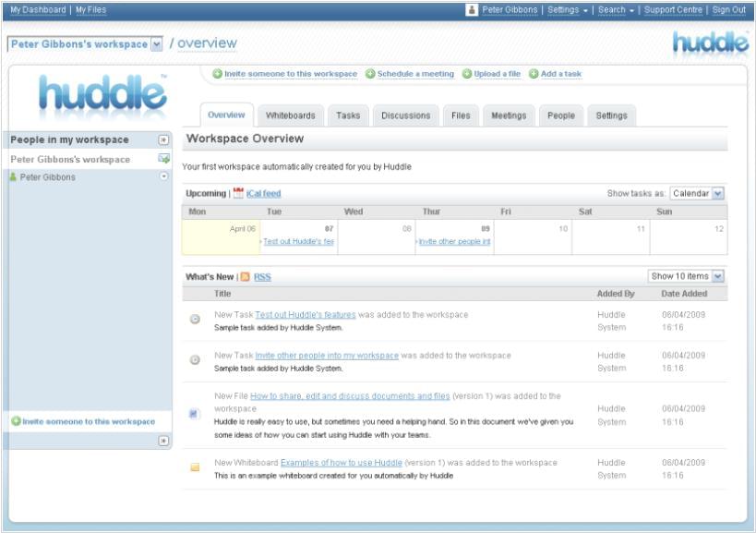The image size is (756, 533).
Task: Switch to the Files tab
Action: (461, 115)
